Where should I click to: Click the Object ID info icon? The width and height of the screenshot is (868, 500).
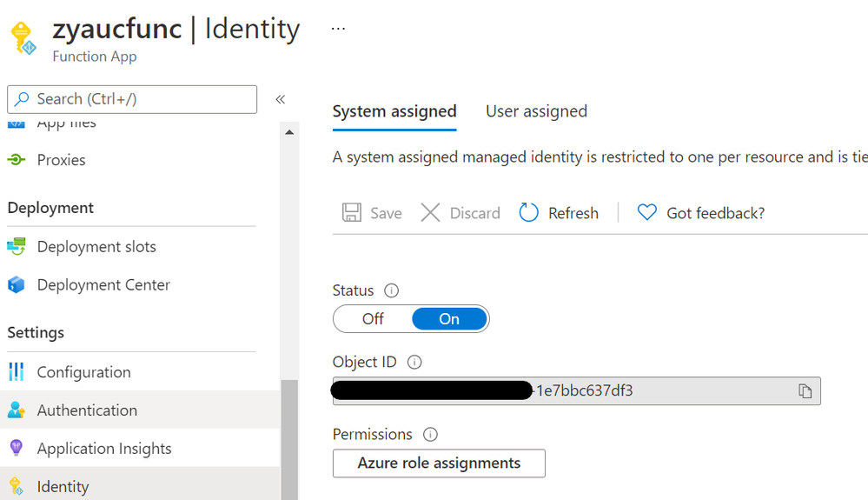coord(414,362)
